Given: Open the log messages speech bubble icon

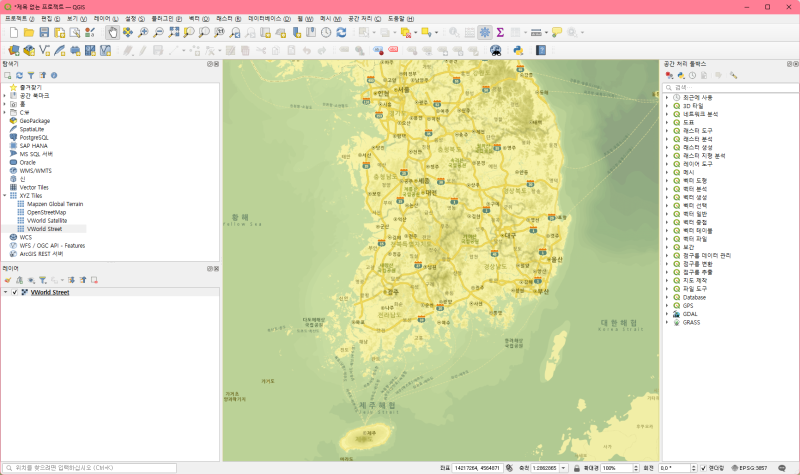Looking at the screenshot, I should pos(782,468).
